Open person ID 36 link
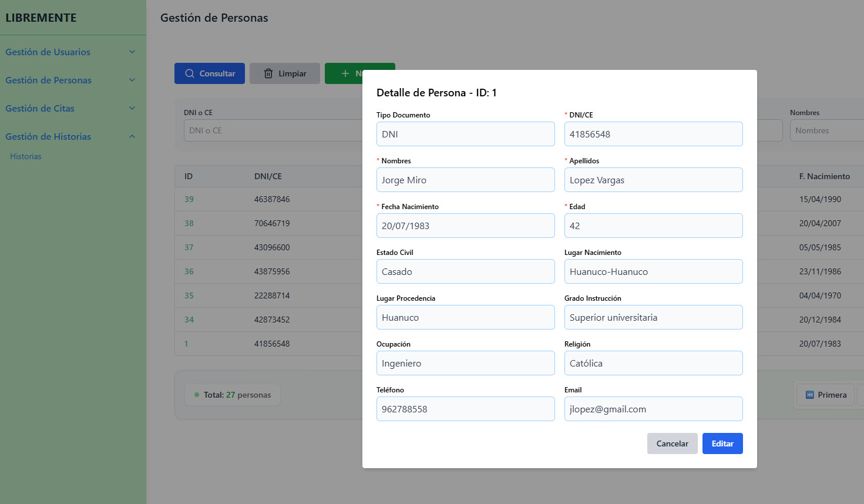This screenshot has height=504, width=864. point(189,271)
